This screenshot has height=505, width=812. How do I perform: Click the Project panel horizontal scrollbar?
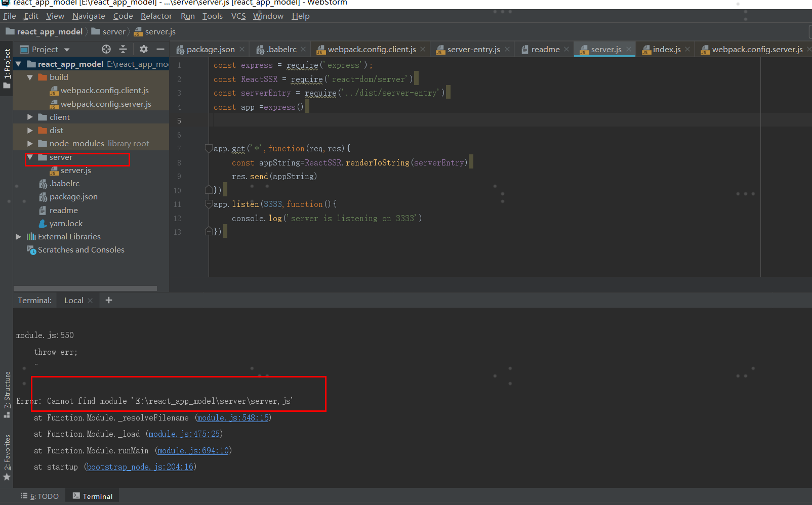[x=85, y=288]
